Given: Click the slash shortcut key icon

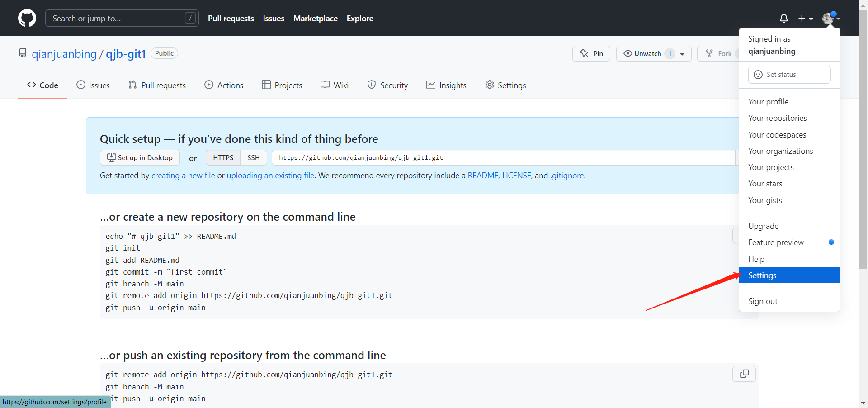Looking at the screenshot, I should [x=190, y=18].
